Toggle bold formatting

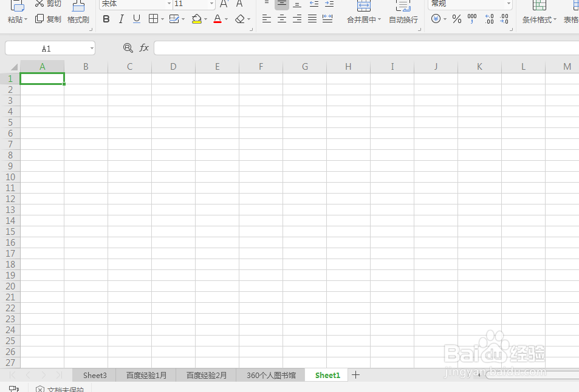[x=106, y=19]
